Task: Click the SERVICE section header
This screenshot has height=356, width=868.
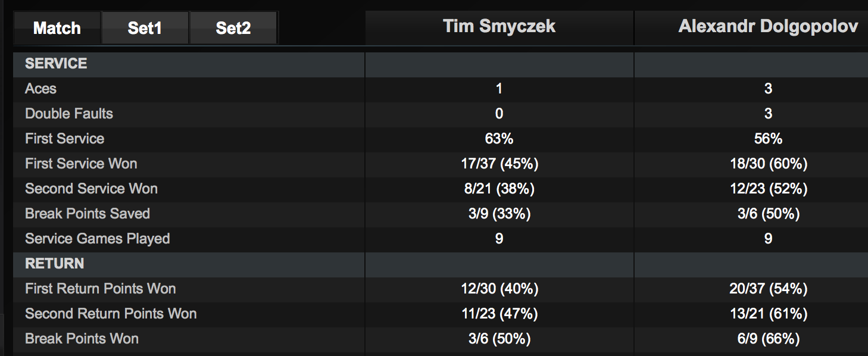Action: tap(56, 64)
